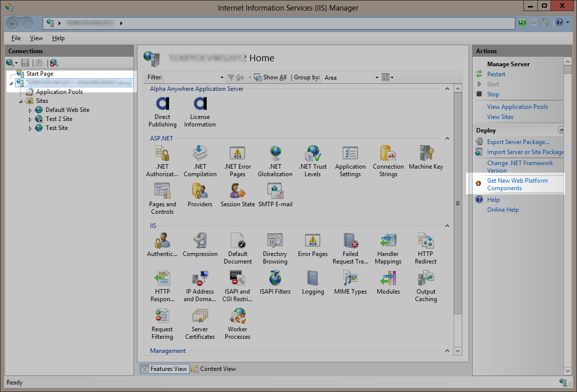Viewport: 577px width, 392px height.
Task: Open the Handler Mappings icon
Action: click(388, 248)
